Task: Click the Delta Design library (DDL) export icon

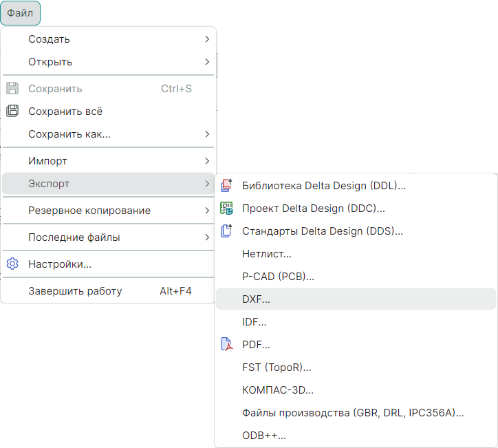Action: pyautogui.click(x=226, y=185)
